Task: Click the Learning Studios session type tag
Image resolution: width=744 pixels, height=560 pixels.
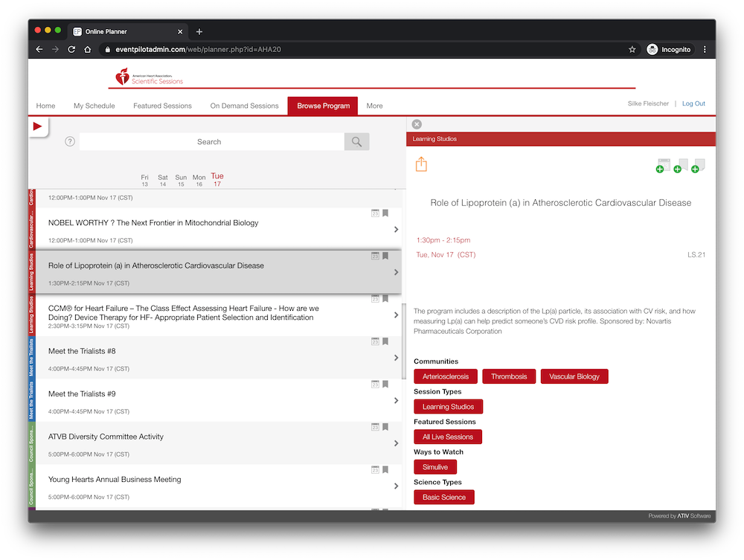Action: coord(448,407)
